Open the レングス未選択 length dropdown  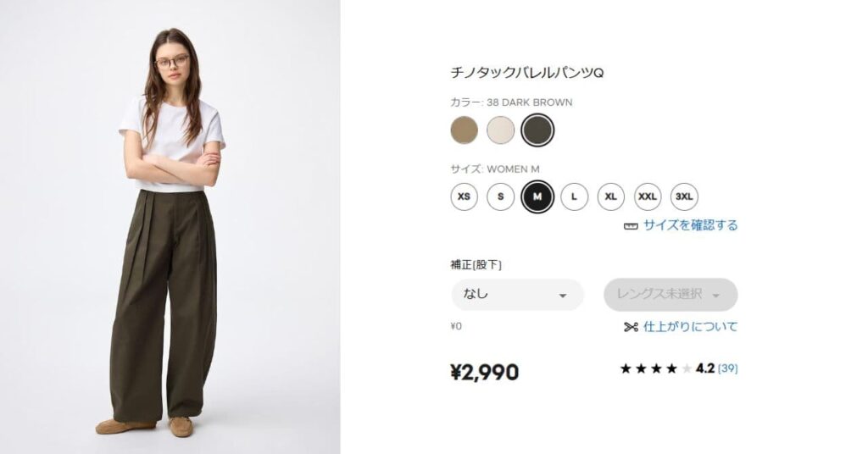670,295
